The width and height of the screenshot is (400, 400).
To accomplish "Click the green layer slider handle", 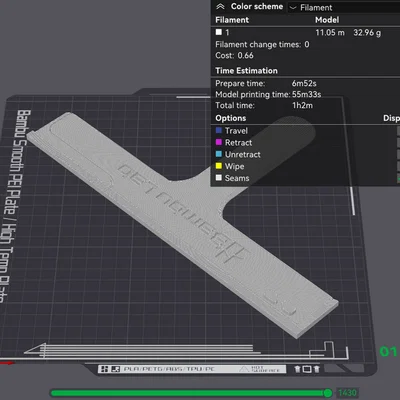I will pyautogui.click(x=328, y=393).
